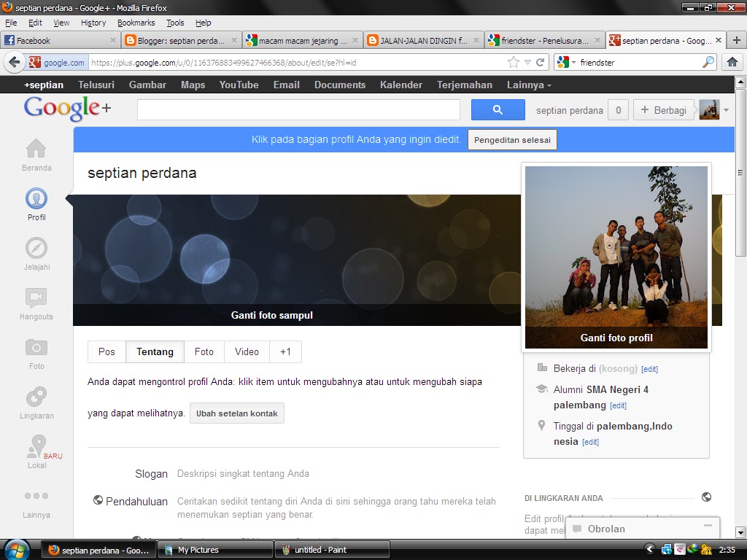Screen dimensions: 747x560
Task: Switch to the Facebook browser tab
Action: click(60, 41)
